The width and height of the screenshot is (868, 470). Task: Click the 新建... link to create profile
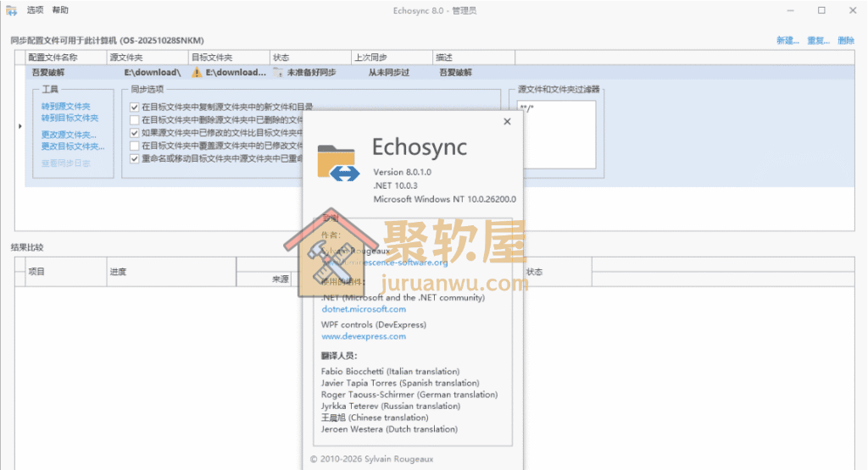pos(787,41)
